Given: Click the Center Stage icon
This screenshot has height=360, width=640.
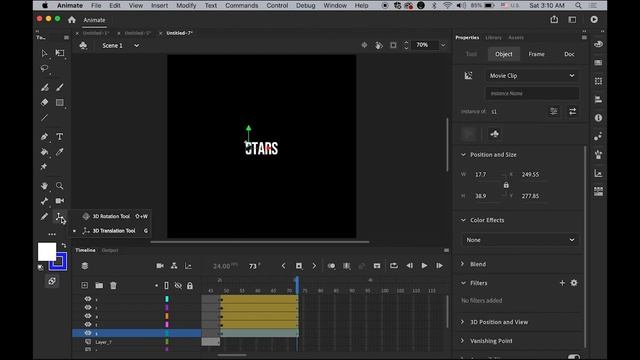Looking at the screenshot, I should (364, 45).
